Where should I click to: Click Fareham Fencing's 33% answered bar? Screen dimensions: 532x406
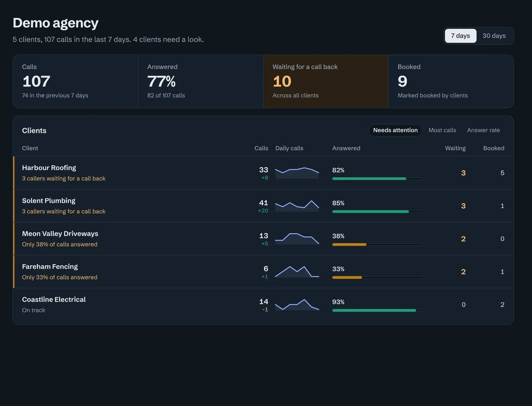377,278
